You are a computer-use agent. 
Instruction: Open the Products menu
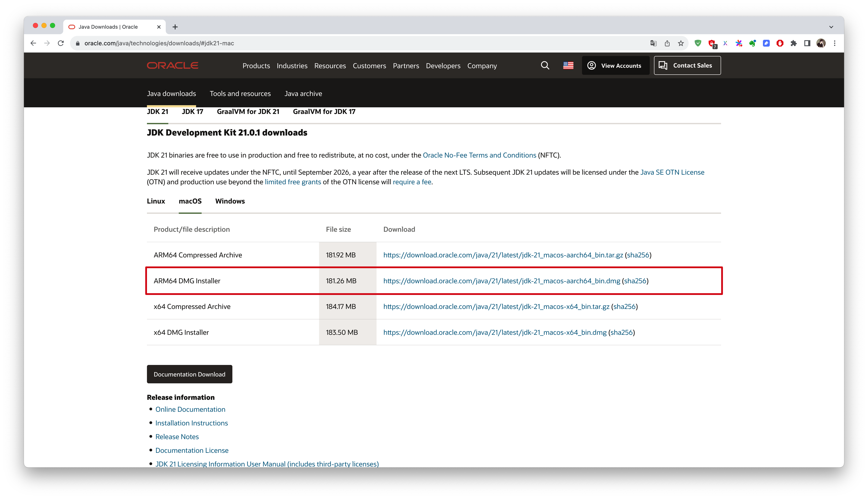(256, 66)
